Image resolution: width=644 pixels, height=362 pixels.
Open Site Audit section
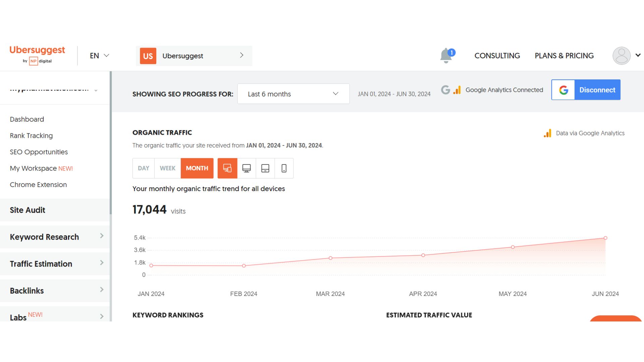tap(28, 210)
